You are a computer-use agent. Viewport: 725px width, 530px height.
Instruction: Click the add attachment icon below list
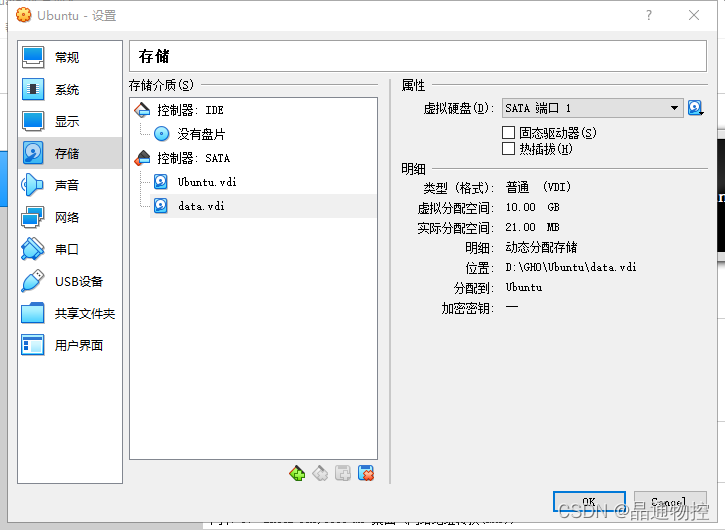[343, 474]
